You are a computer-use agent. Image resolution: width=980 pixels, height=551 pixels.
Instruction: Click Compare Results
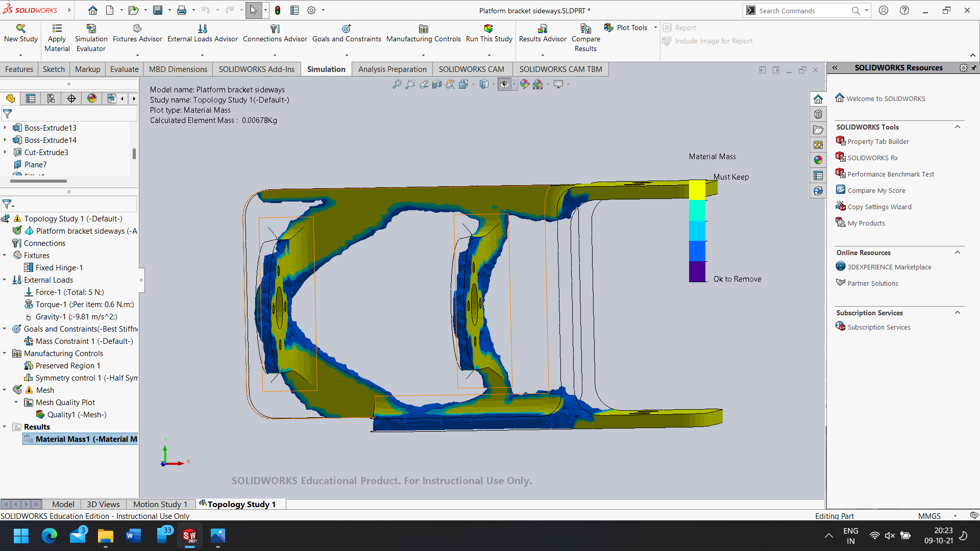pyautogui.click(x=585, y=38)
